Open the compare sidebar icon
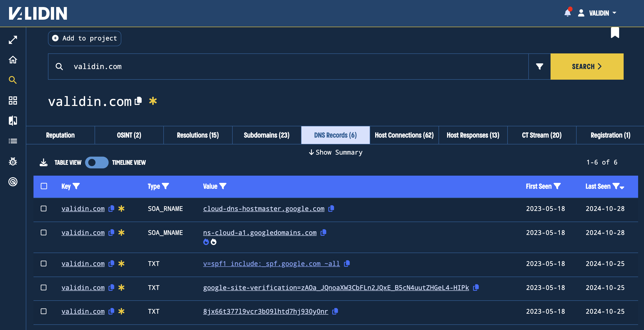The image size is (644, 330). [x=13, y=121]
